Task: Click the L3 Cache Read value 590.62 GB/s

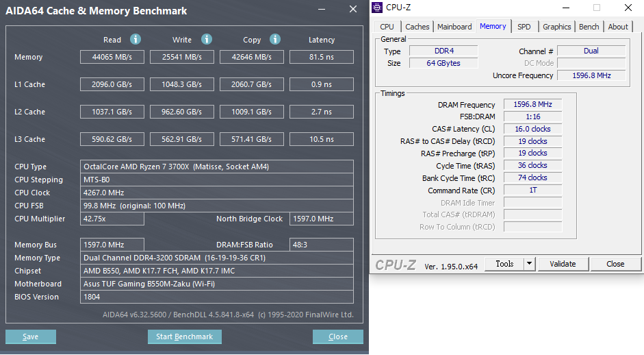Action: click(x=112, y=139)
